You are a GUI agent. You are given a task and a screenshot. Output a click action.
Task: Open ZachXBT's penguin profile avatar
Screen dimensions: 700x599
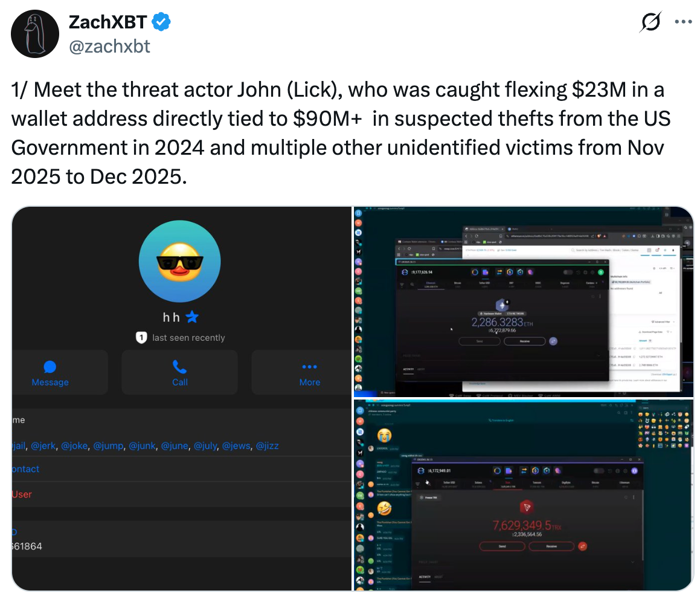click(x=35, y=34)
